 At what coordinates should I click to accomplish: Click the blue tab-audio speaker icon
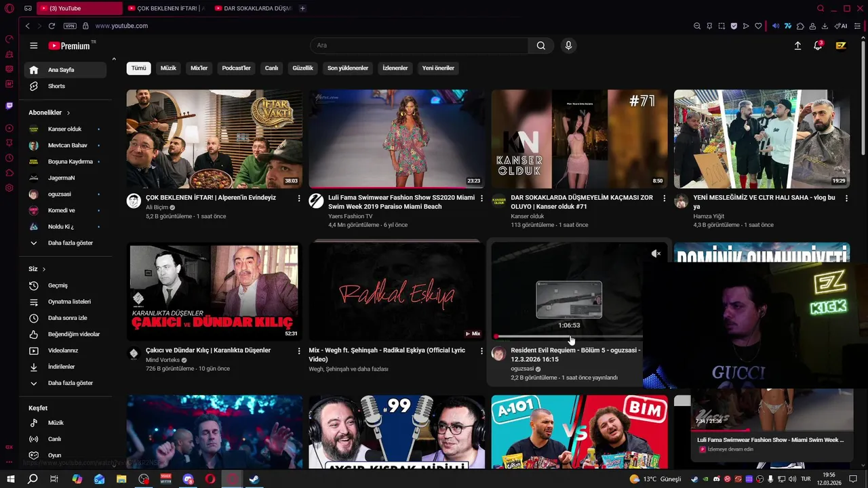coord(776,26)
